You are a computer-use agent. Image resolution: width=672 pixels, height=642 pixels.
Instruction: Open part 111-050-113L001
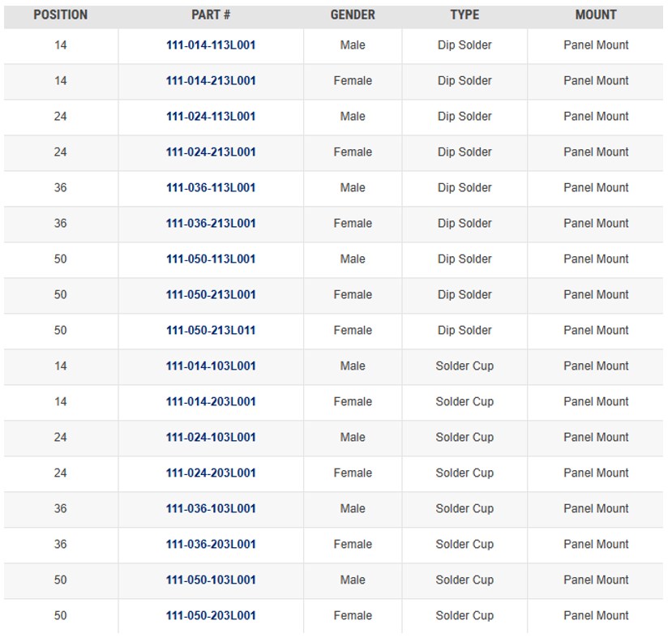click(211, 259)
